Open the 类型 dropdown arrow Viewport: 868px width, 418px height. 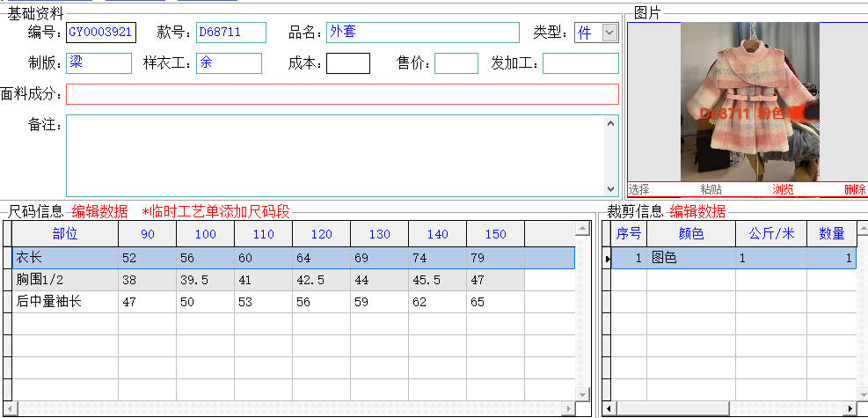609,33
